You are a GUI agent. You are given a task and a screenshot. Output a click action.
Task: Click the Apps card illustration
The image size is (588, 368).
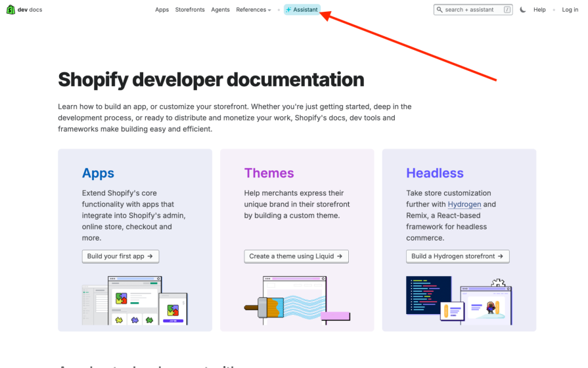click(x=135, y=300)
